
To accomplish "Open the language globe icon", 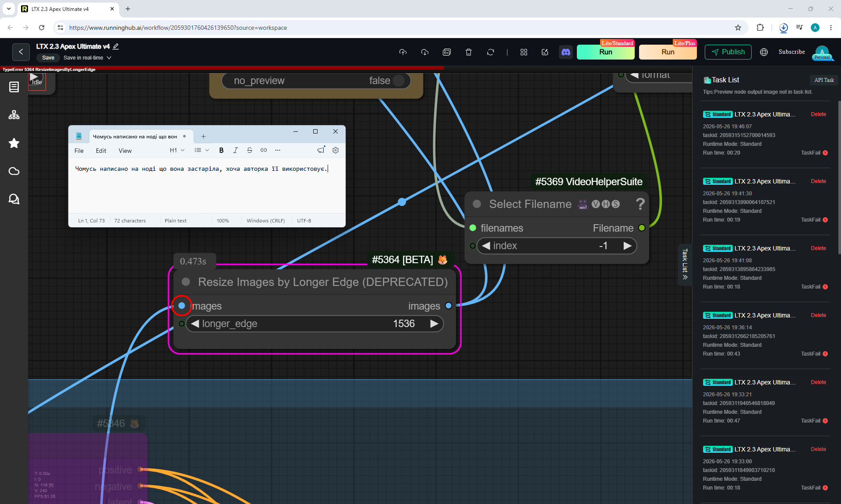I will tap(764, 52).
